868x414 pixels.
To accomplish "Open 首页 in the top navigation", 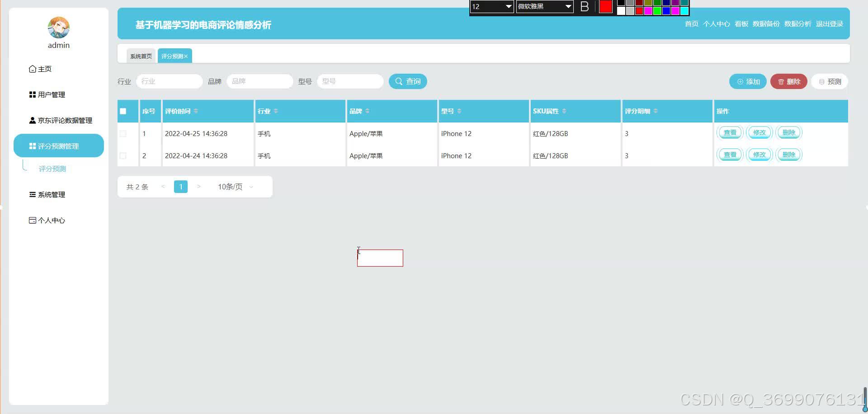I will click(692, 24).
